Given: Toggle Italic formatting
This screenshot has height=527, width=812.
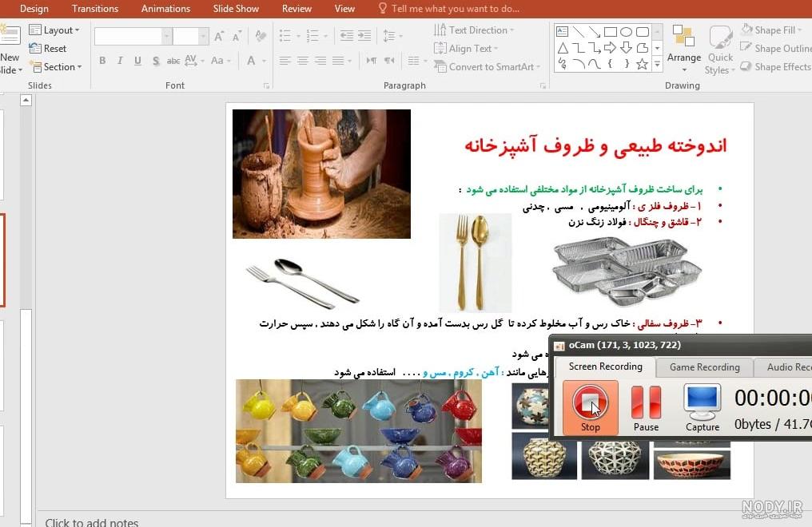Looking at the screenshot, I should (120, 61).
